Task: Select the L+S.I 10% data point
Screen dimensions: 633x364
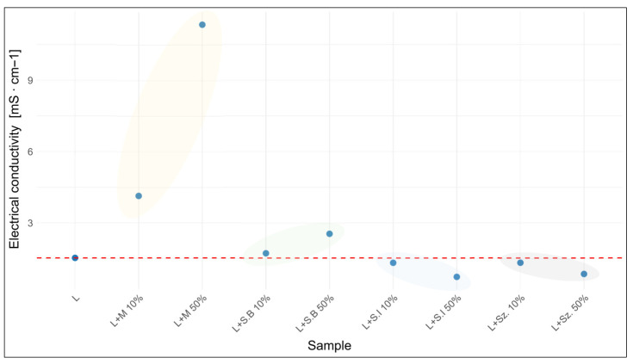Action: 394,263
